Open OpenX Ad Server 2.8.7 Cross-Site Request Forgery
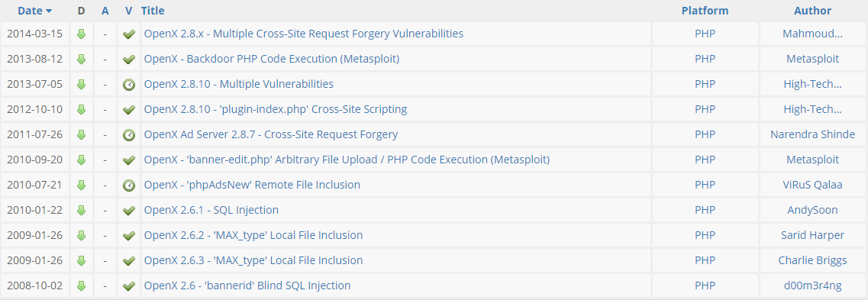Image resolution: width=868 pixels, height=300 pixels. tap(271, 134)
